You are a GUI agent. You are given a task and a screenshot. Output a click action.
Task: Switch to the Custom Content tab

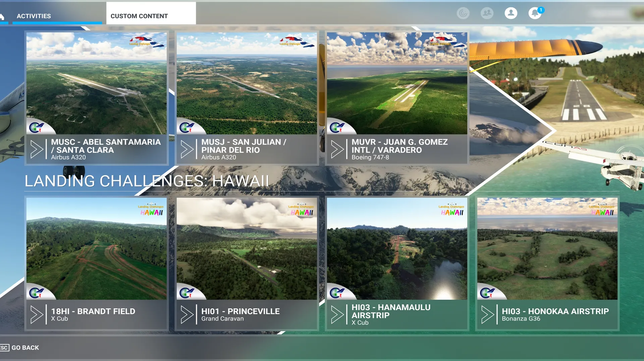(x=151, y=13)
